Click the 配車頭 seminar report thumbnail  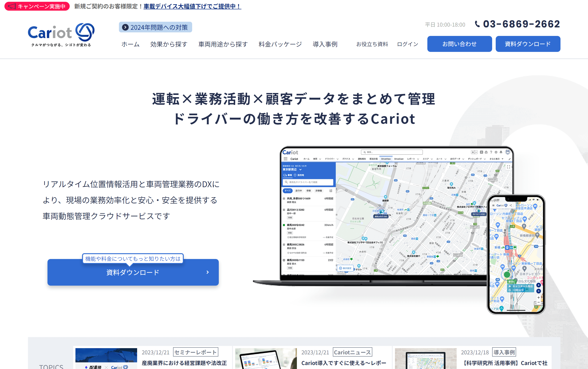106,359
